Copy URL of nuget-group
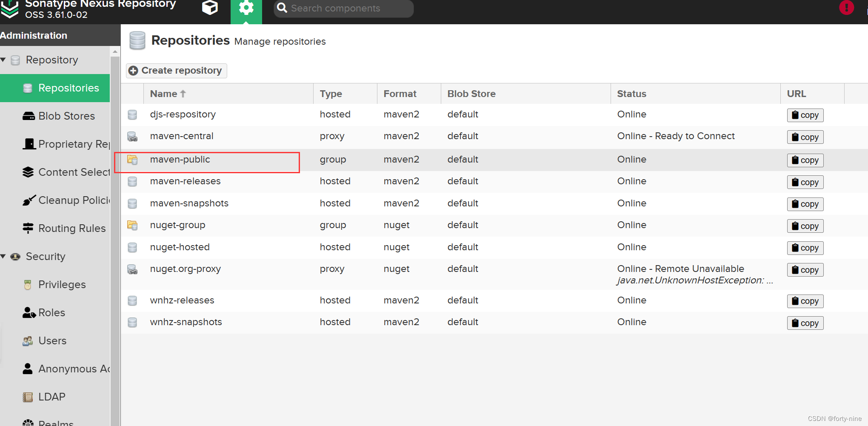The width and height of the screenshot is (868, 426). 805,226
